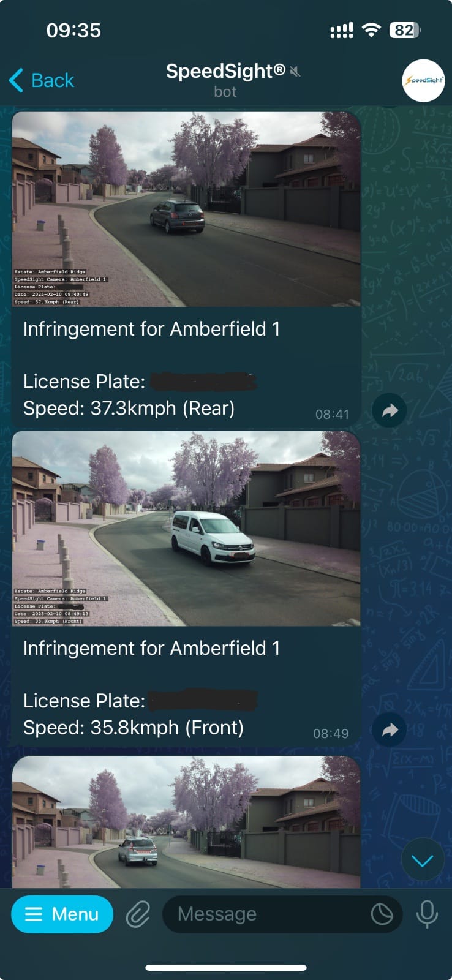The image size is (452, 980).
Task: Tap the Message input field
Action: pos(269,914)
